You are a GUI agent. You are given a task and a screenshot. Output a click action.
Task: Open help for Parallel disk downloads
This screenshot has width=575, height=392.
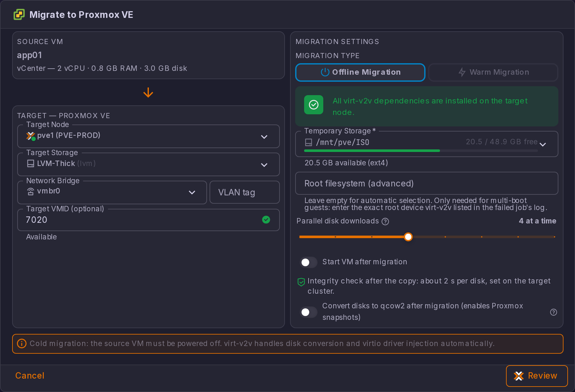point(386,222)
